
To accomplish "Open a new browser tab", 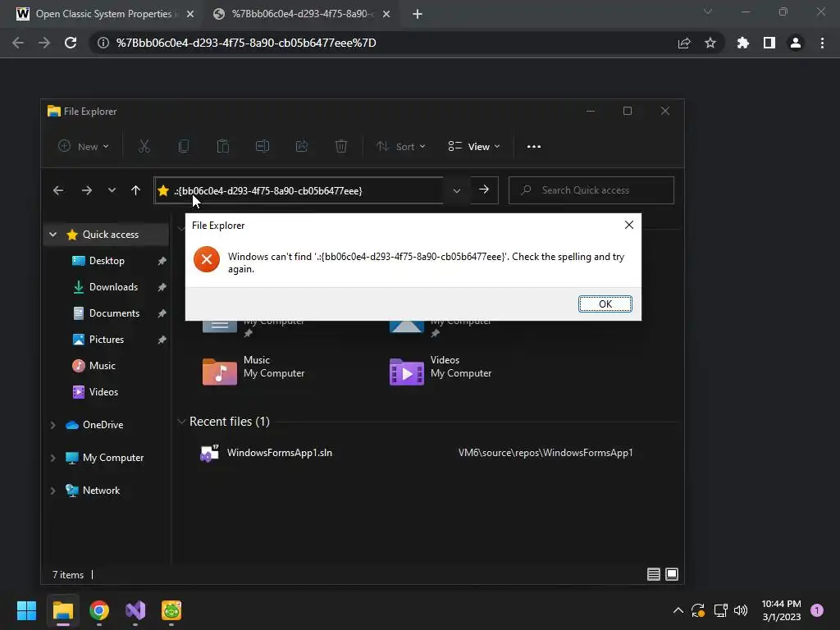I will [418, 14].
